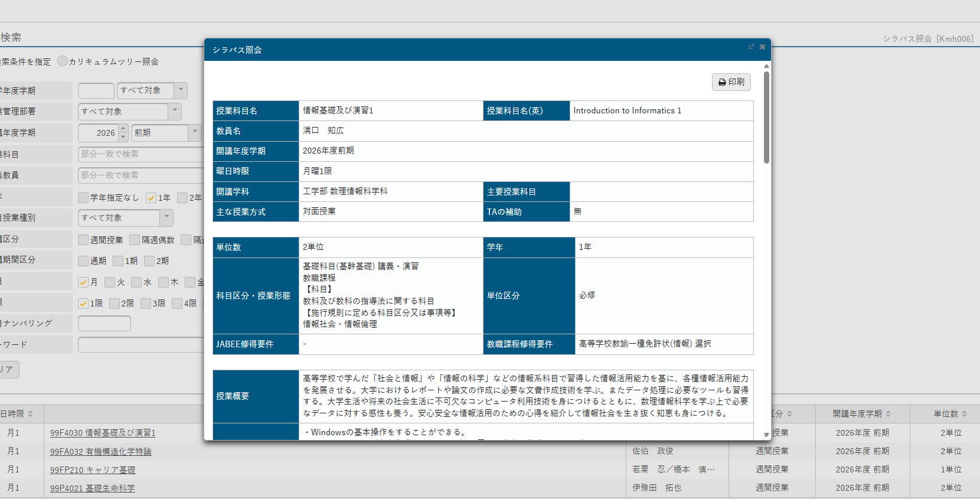
Task: Open course link 99F4030 情報基礎及び演習1
Action: (x=103, y=433)
